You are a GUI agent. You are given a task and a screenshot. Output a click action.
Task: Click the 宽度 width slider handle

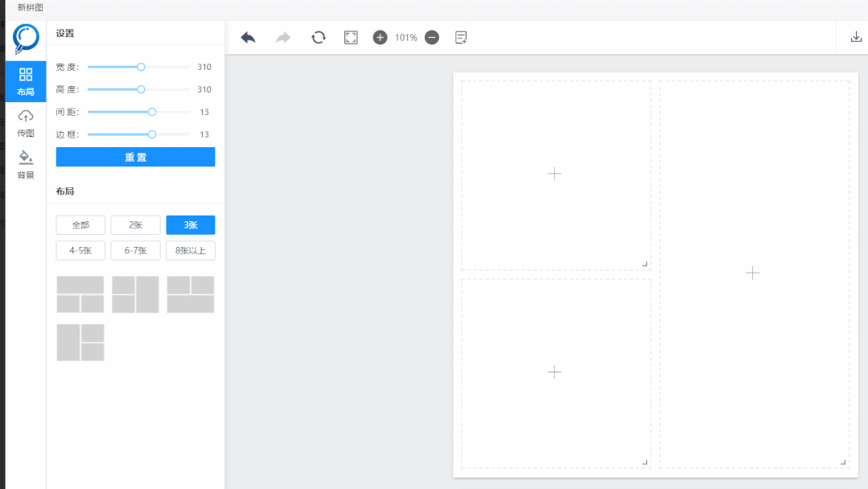click(x=142, y=68)
